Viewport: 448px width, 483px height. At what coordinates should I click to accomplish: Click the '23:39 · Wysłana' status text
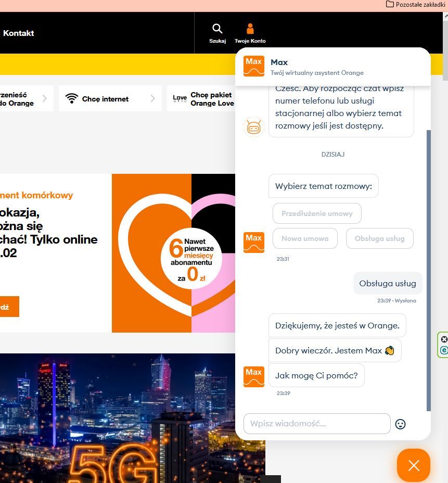pos(396,301)
